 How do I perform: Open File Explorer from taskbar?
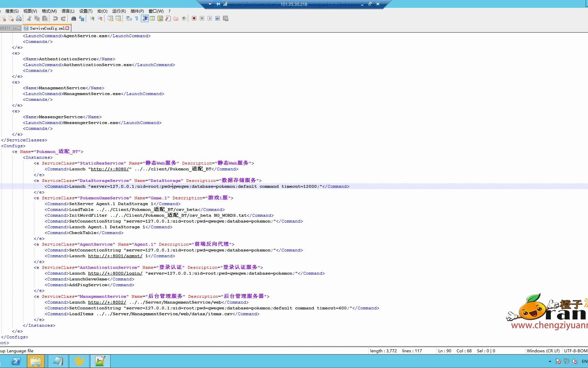point(36,361)
